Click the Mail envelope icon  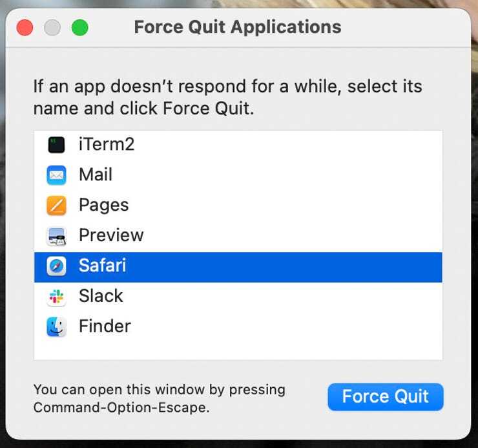[x=56, y=175]
